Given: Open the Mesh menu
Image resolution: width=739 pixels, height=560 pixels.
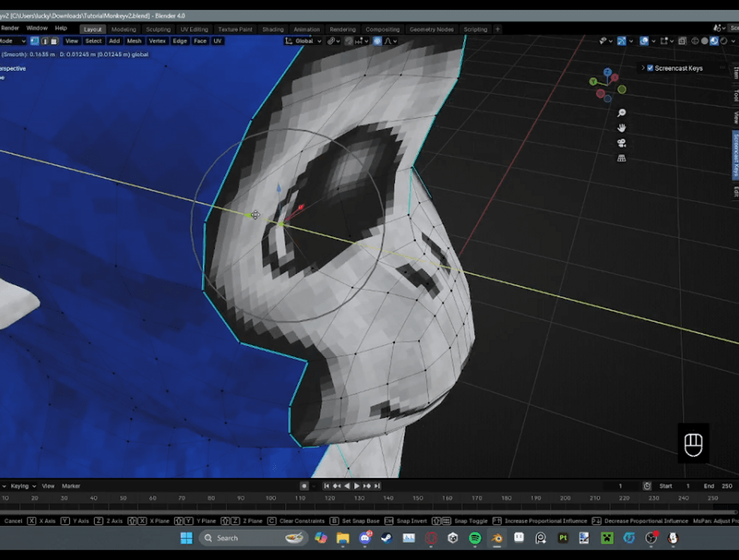Looking at the screenshot, I should pyautogui.click(x=134, y=41).
